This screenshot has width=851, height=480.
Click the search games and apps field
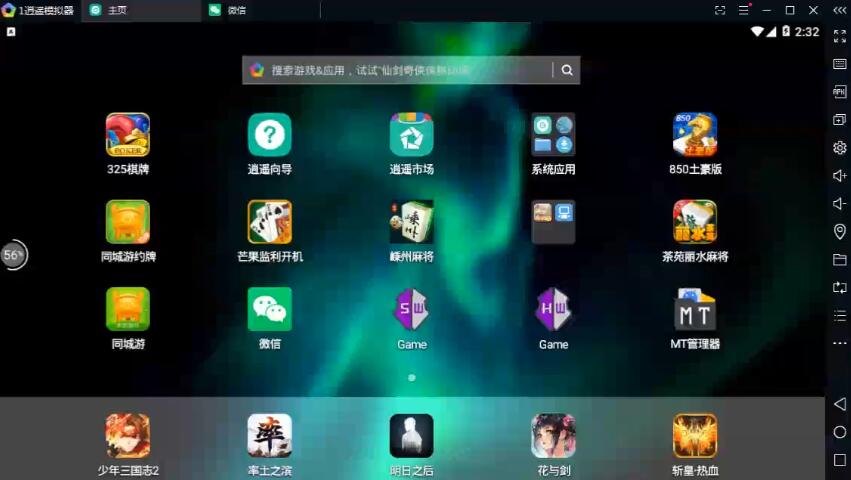click(400, 70)
